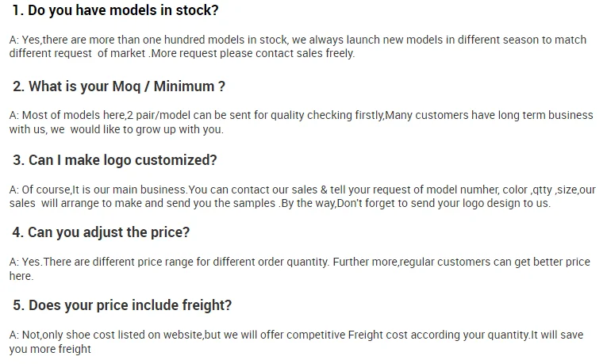Click the text "only shoe cost listed on website"
This screenshot has width=607, height=364.
pyautogui.click(x=123, y=335)
